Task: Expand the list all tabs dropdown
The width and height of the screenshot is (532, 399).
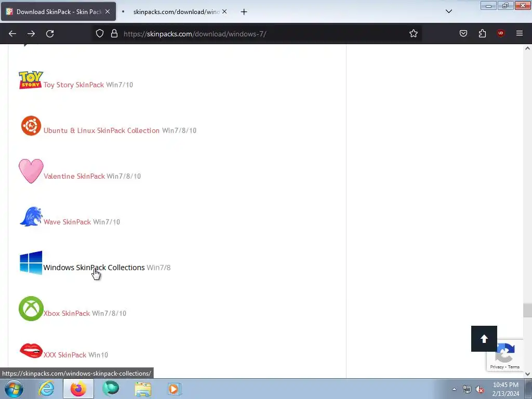Action: [x=448, y=11]
